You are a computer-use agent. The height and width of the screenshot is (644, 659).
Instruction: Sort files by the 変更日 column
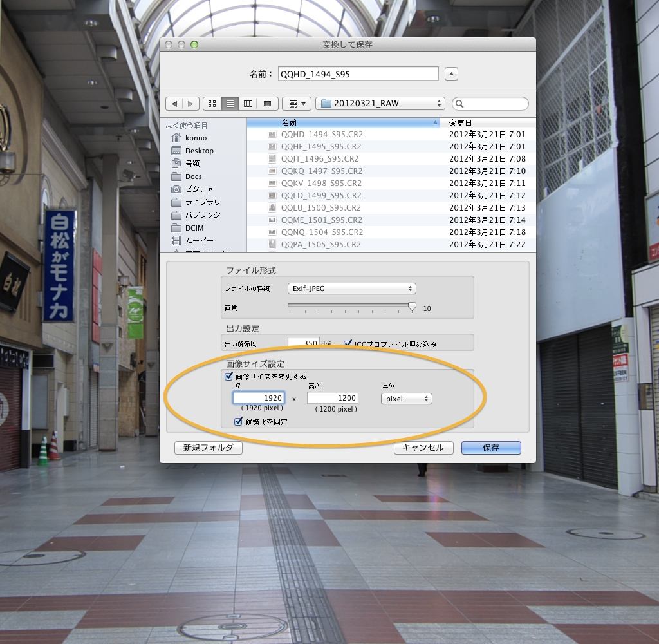click(x=489, y=123)
